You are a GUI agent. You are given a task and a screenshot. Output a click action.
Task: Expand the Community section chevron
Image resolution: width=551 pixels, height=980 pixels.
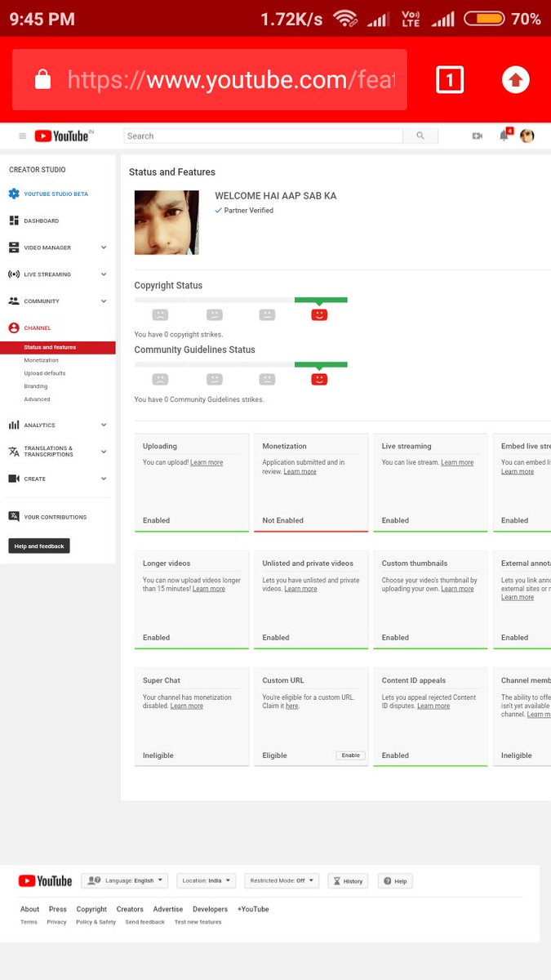click(x=104, y=301)
